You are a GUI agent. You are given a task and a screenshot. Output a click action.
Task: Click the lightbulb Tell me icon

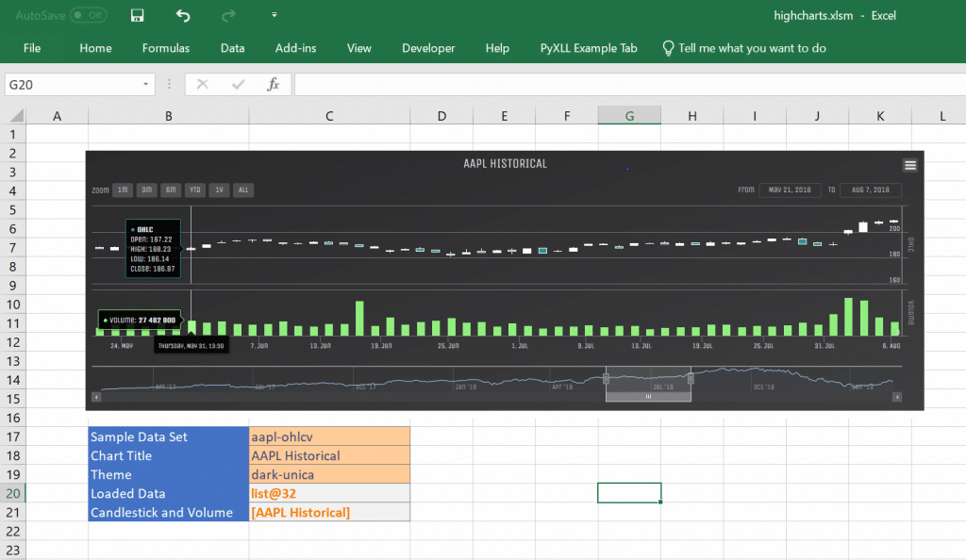[668, 48]
